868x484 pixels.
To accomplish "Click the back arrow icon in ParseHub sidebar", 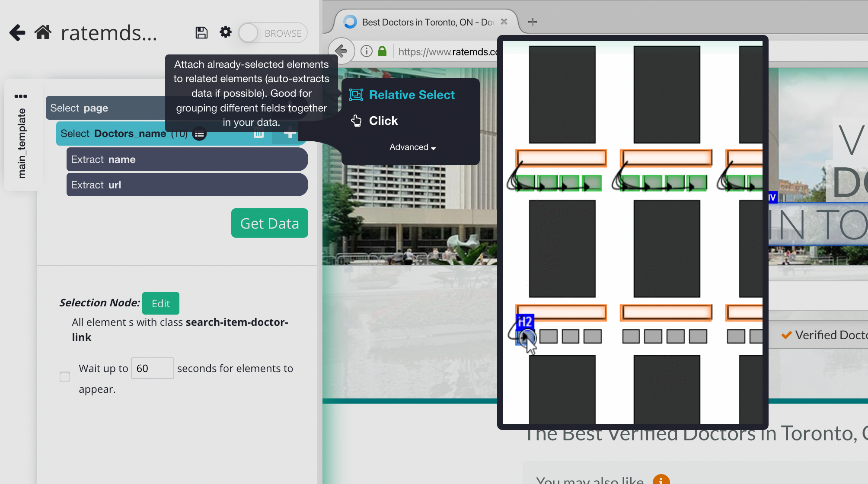I will coord(17,33).
